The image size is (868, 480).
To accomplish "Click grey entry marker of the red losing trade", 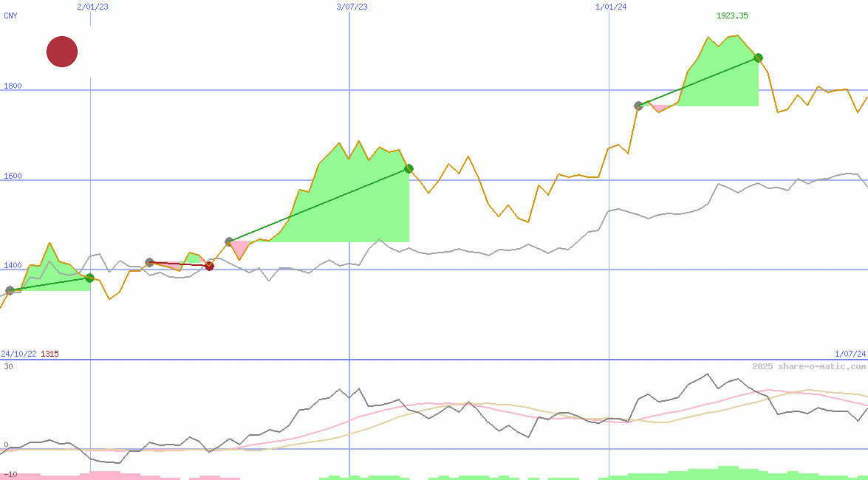I will pos(150,262).
